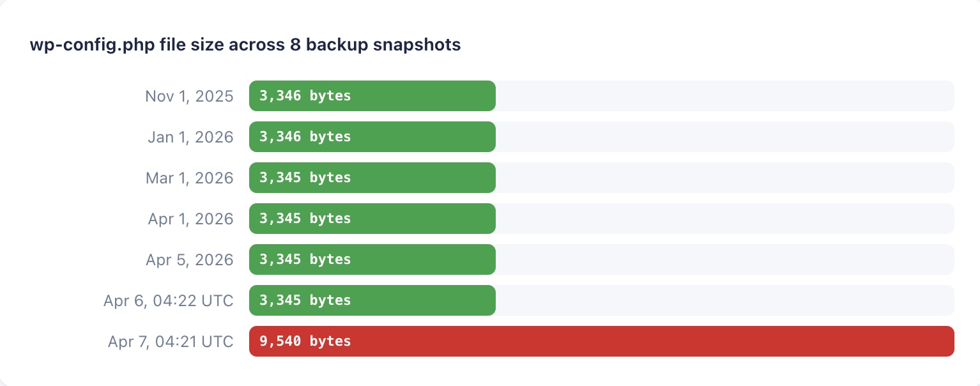This screenshot has width=980, height=386.
Task: Select the 3,345 bytes text in Apr 1, 2026 row
Action: [305, 219]
